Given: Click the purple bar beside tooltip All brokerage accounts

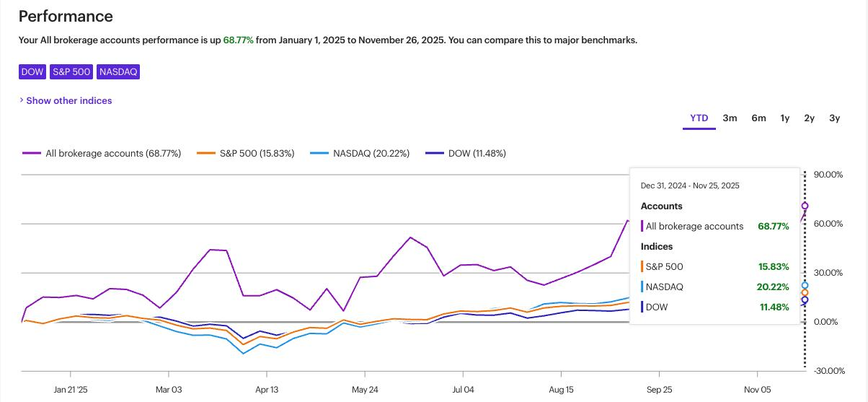Looking at the screenshot, I should click(x=642, y=226).
